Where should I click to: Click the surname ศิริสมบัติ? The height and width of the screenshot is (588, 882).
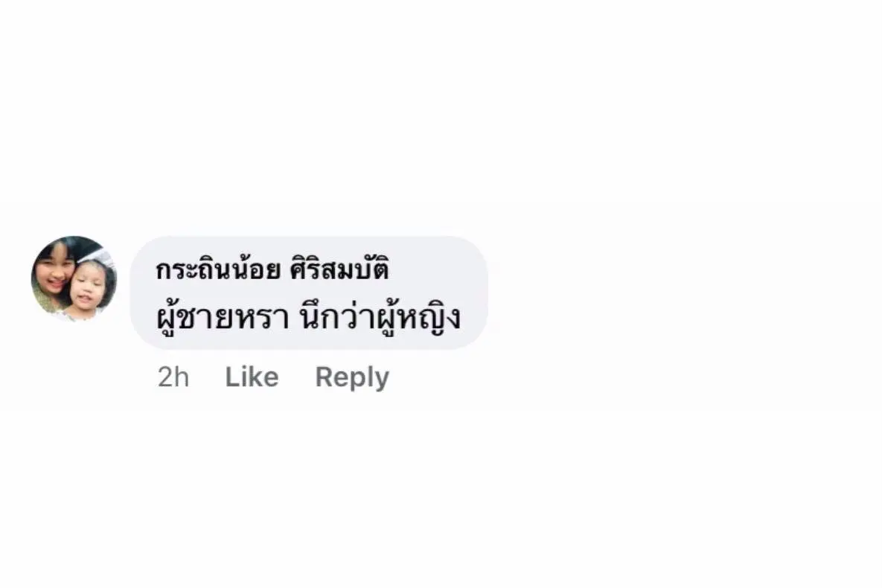click(339, 269)
